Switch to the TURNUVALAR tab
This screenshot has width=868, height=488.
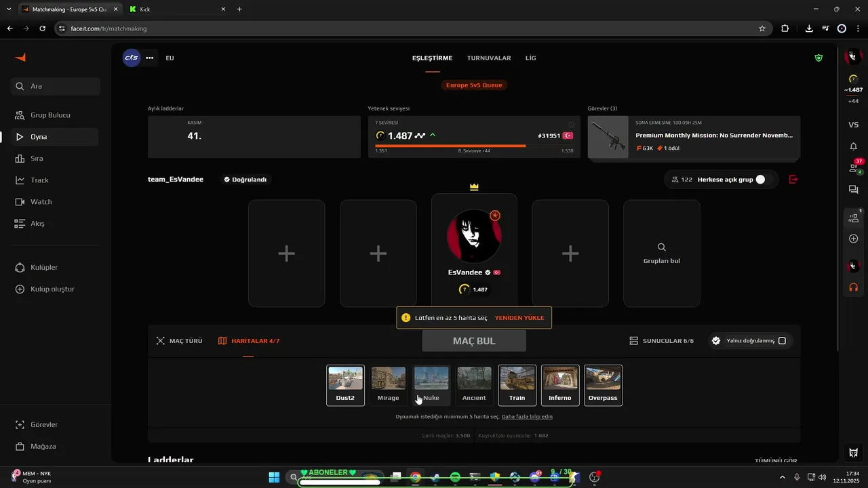tap(489, 58)
